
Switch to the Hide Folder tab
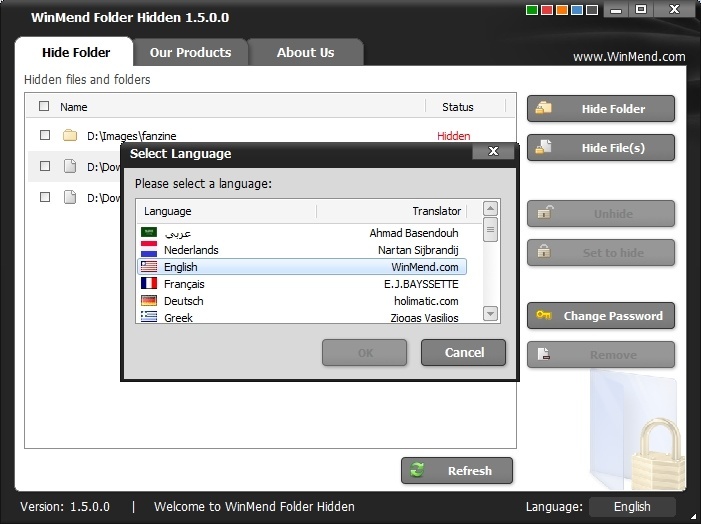point(75,52)
